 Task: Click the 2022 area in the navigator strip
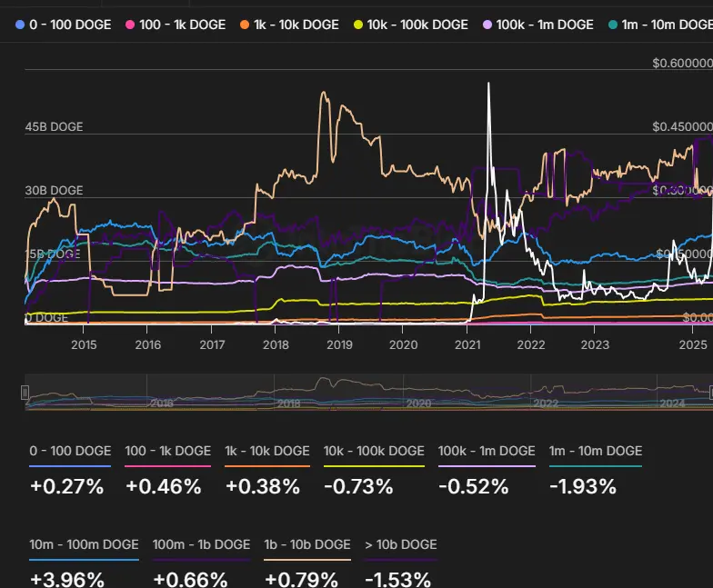tap(546, 394)
